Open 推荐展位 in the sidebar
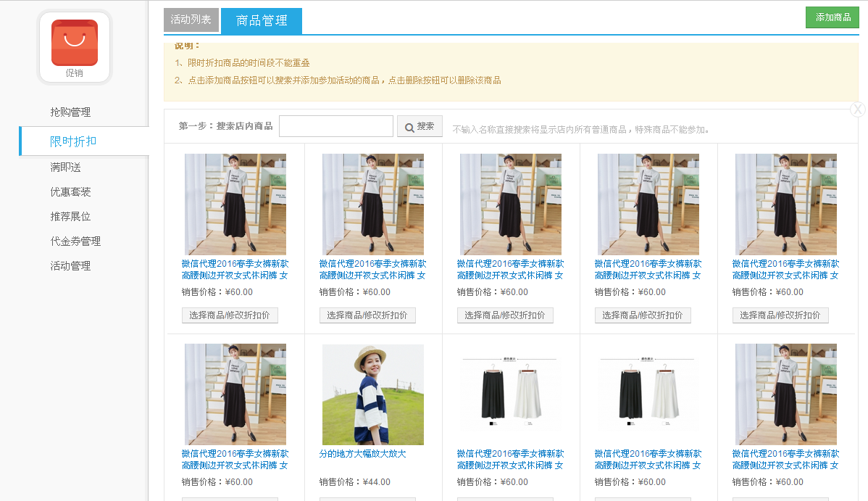 pyautogui.click(x=70, y=216)
